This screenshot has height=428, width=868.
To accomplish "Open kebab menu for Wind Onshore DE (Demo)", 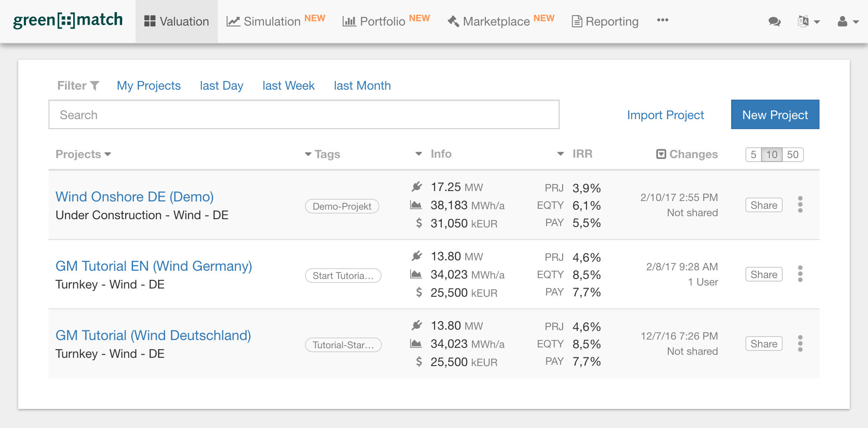I will [x=800, y=204].
